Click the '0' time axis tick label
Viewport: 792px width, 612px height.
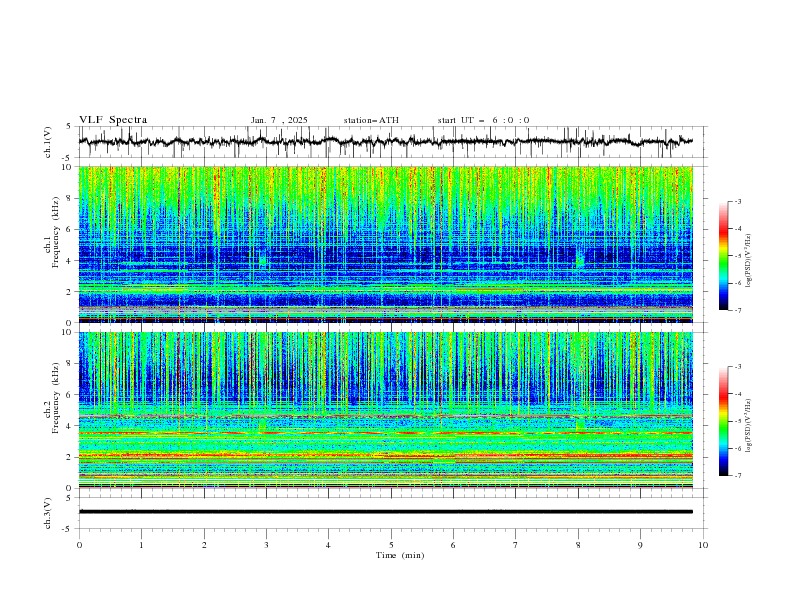(x=79, y=545)
